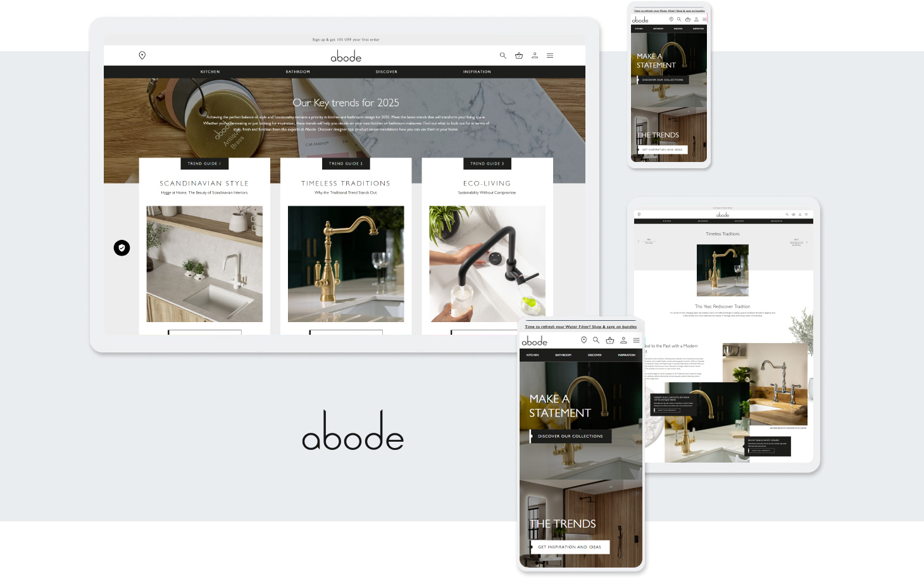Click the Trend Guide 3 label

487,164
